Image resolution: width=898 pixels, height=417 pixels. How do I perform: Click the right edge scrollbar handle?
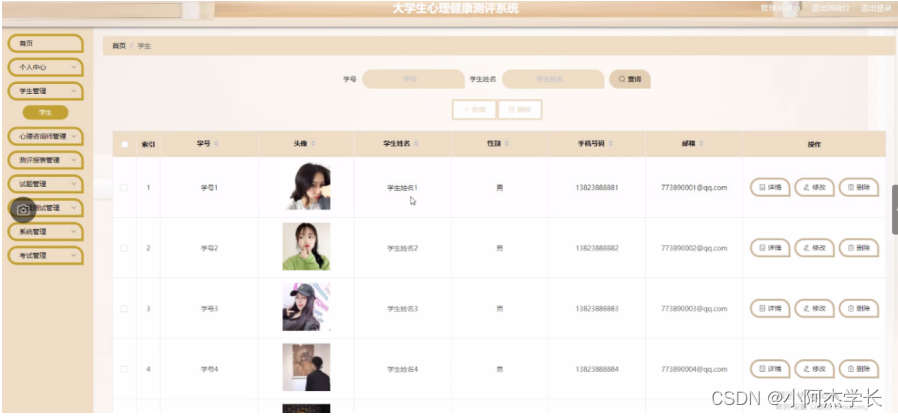click(x=895, y=210)
